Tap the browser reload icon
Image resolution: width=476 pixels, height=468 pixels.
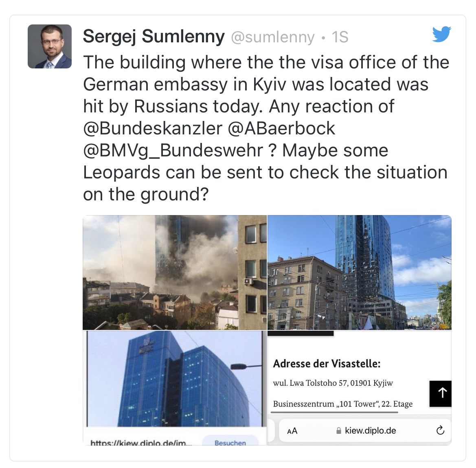440,431
